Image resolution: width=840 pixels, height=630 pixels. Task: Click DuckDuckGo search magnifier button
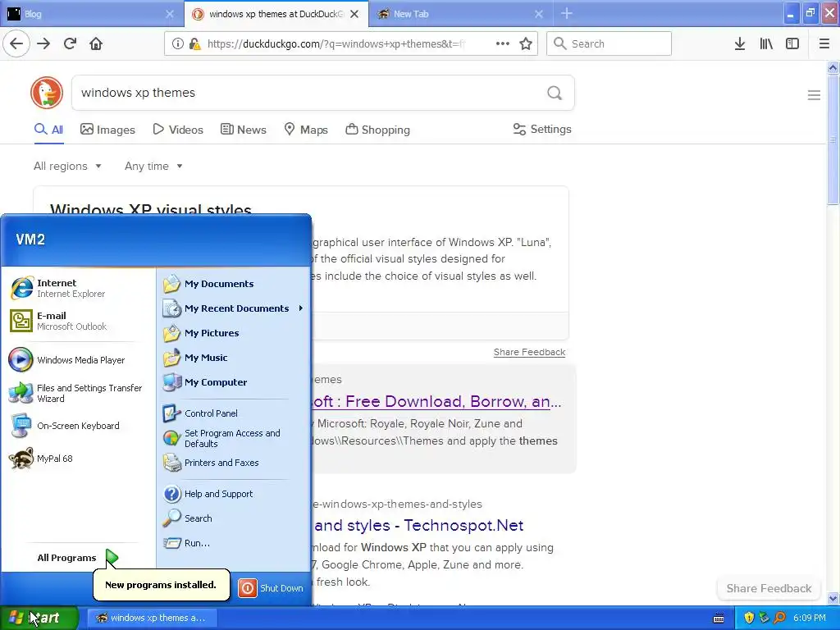[x=555, y=93]
